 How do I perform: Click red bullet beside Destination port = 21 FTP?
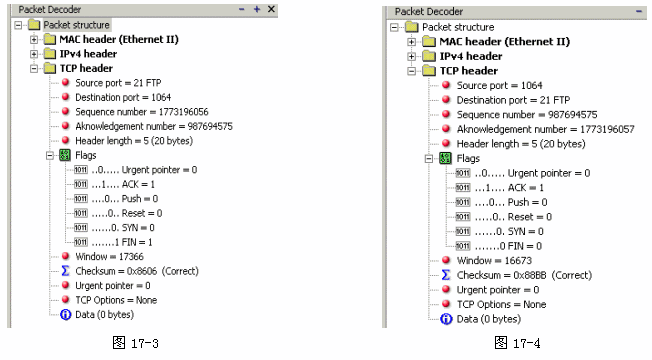click(x=446, y=100)
